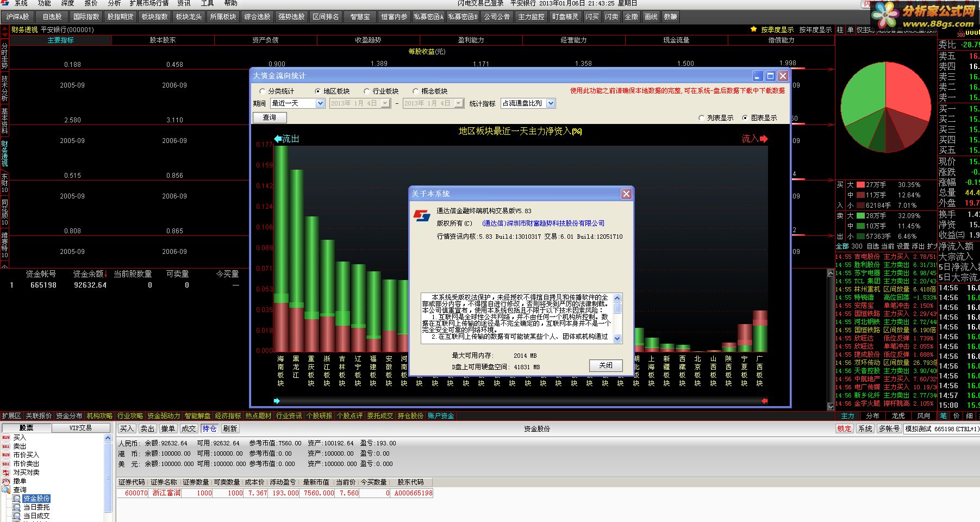Select 资金股份 in the query tree

point(36,499)
